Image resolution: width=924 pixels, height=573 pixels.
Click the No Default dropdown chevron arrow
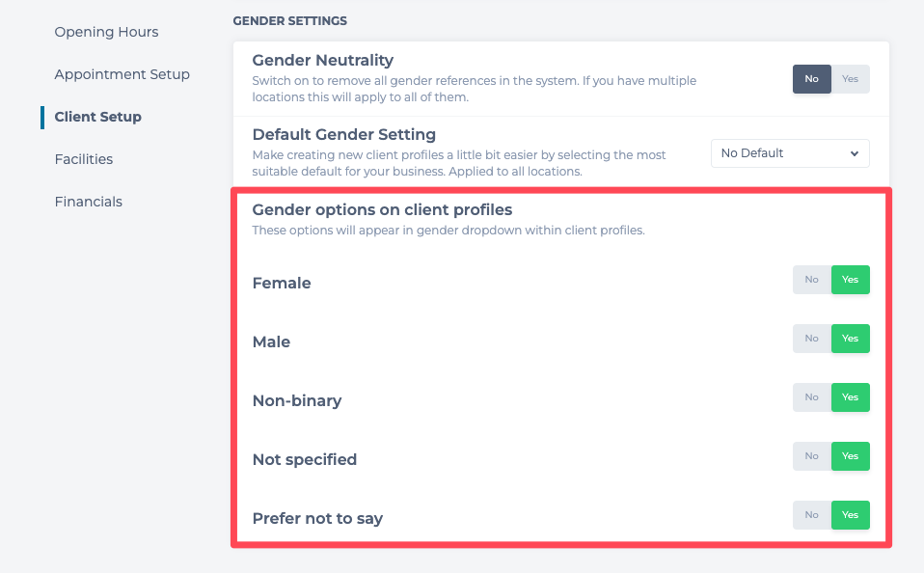click(855, 153)
